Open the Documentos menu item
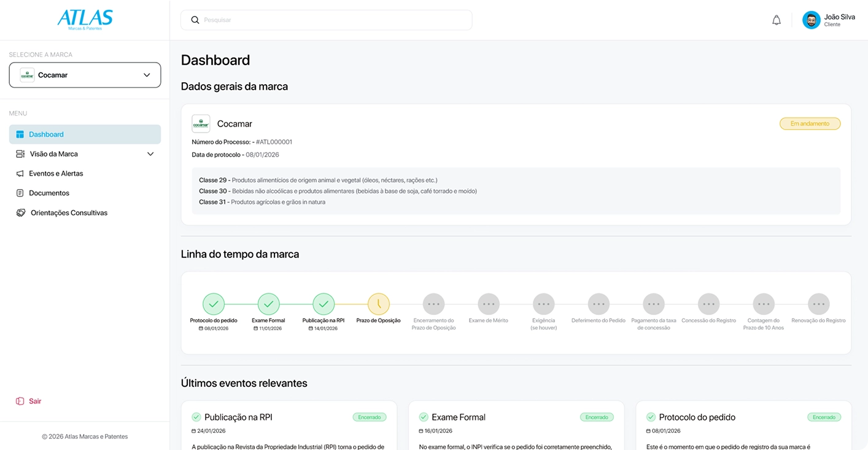Screen dimensions: 868x450 coord(85,193)
